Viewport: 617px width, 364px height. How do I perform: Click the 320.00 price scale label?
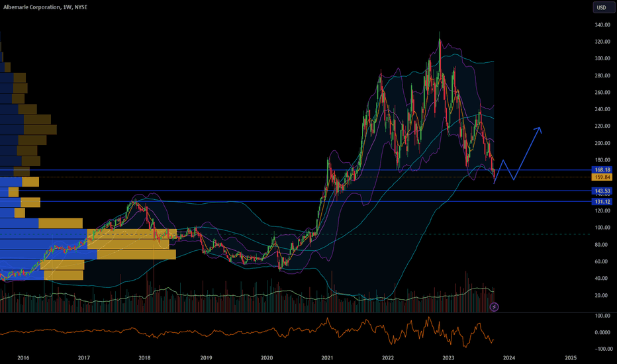pyautogui.click(x=602, y=42)
